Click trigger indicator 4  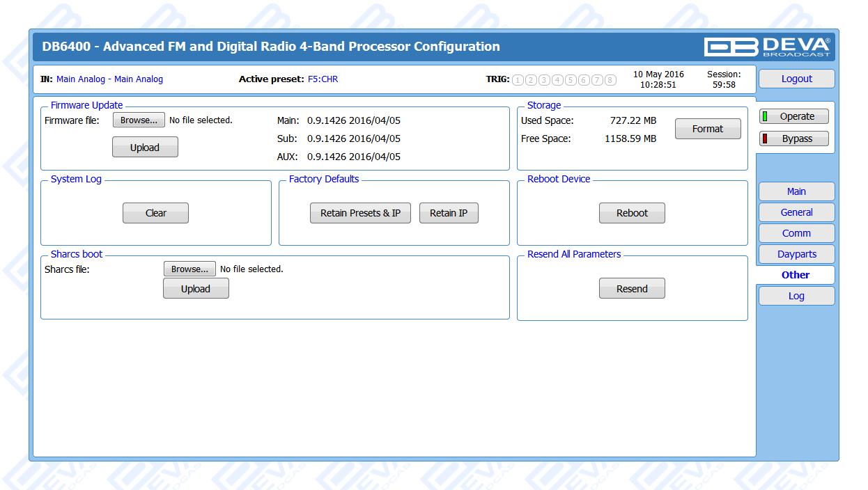[x=557, y=80]
